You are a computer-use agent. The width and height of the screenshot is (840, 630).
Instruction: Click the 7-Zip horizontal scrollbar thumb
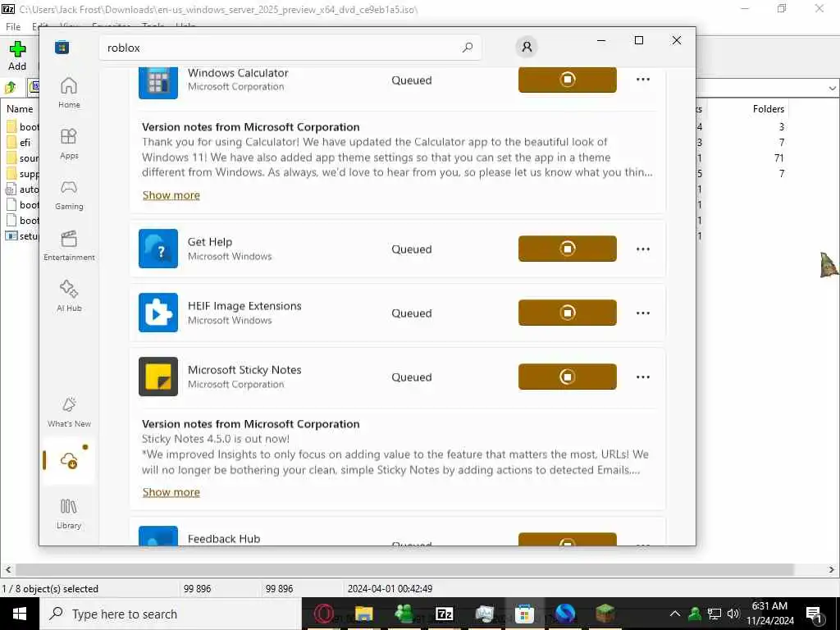click(404, 569)
